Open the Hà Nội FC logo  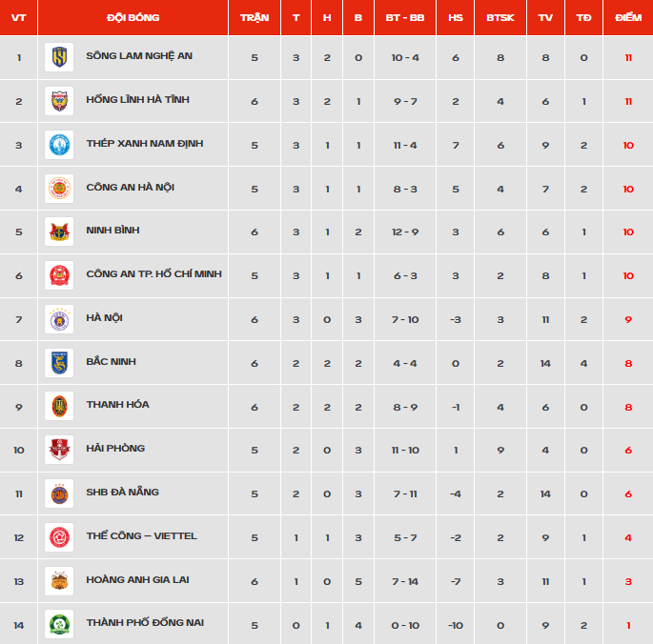[x=59, y=319]
